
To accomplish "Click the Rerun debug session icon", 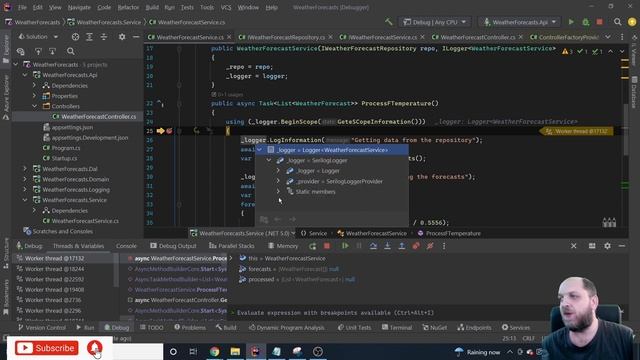I will (x=313, y=246).
